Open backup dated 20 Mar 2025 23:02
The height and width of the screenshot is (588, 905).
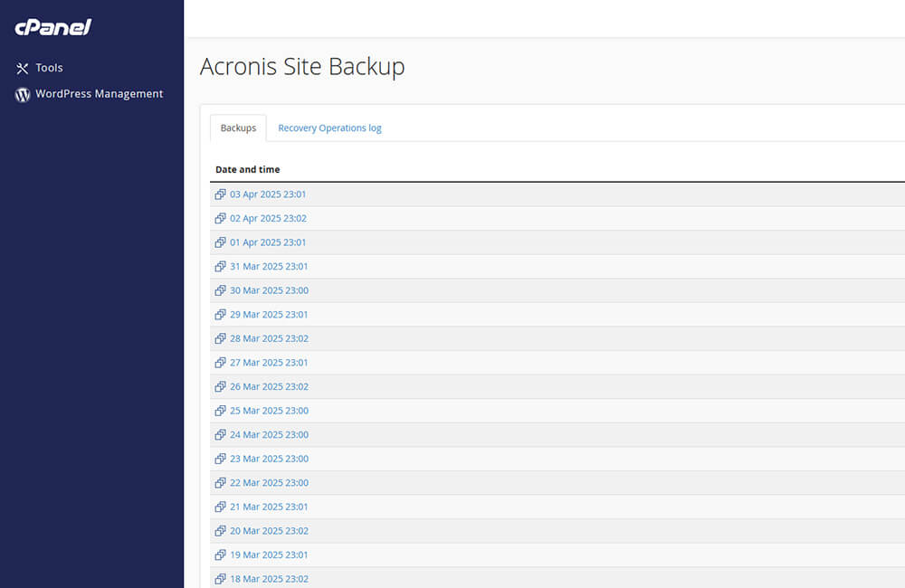(x=268, y=531)
